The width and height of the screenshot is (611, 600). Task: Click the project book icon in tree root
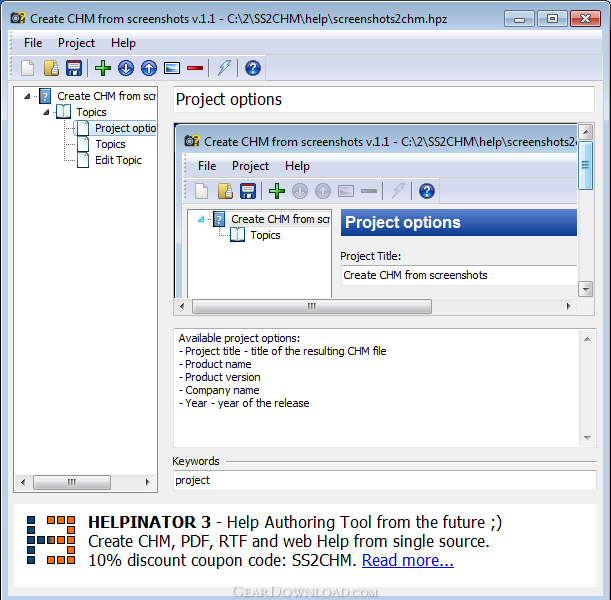pos(45,96)
